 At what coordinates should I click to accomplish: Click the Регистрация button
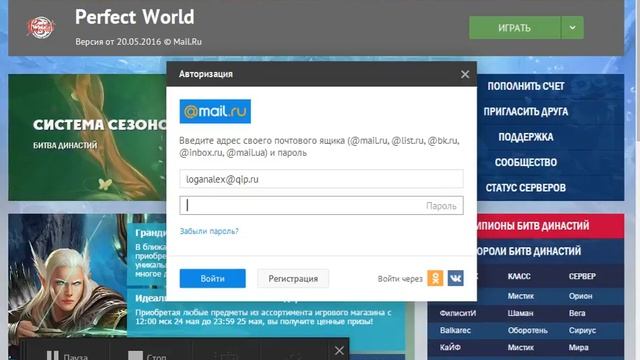[293, 278]
